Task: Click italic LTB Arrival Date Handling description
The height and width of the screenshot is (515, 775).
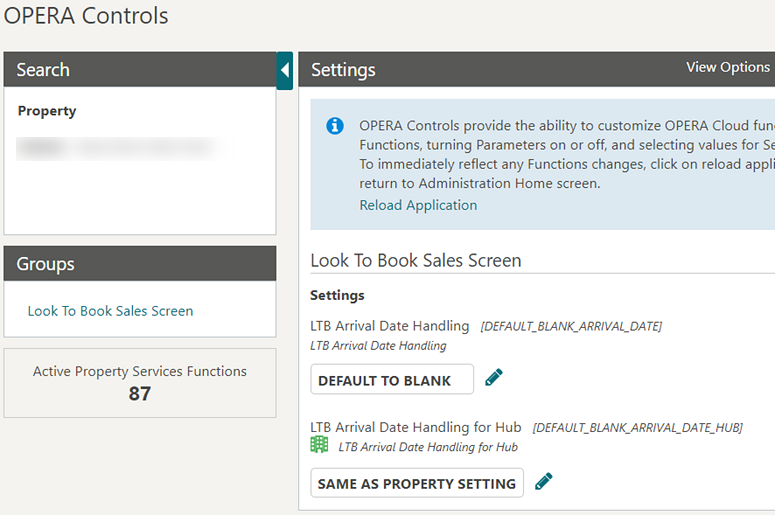Action: click(x=378, y=346)
